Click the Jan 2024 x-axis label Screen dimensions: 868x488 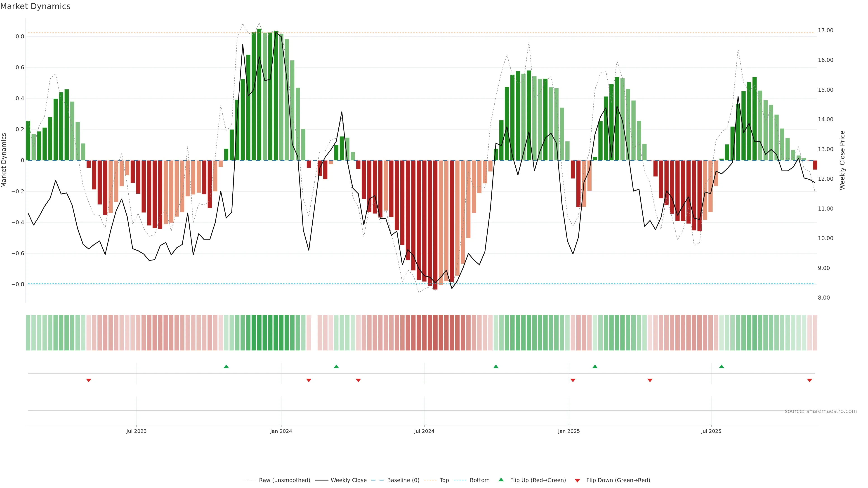(x=281, y=431)
